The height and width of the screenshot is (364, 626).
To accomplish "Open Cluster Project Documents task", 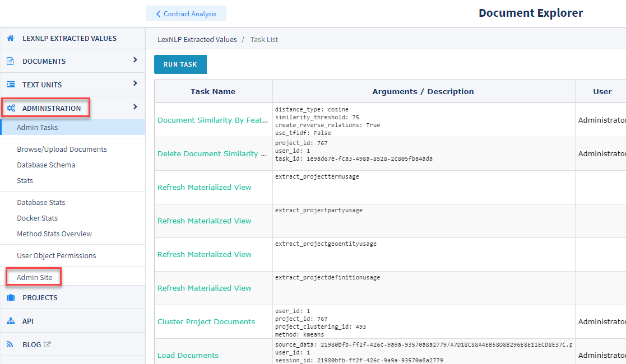I will (x=206, y=321).
